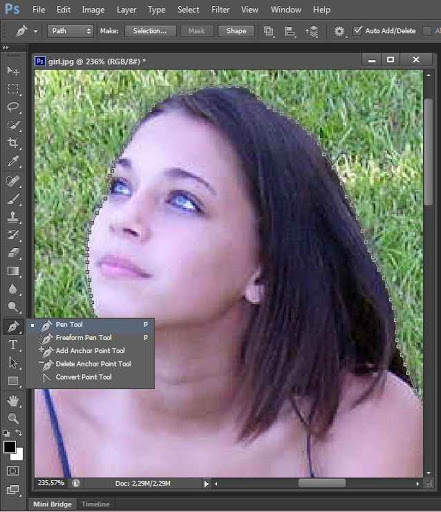Screen dimensions: 441x512
Task: Choose Delete Anchor Point Tool
Action: coord(90,364)
